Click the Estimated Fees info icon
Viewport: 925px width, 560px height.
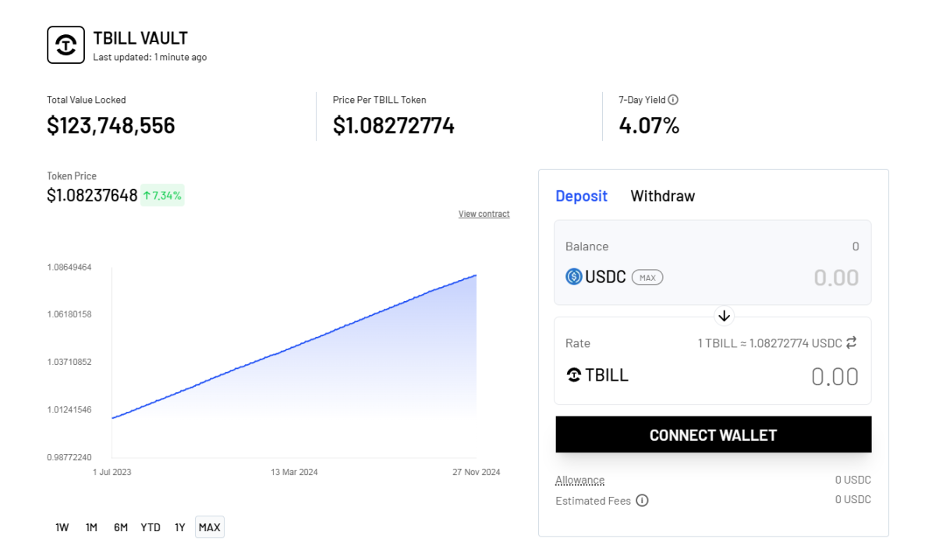click(x=642, y=501)
